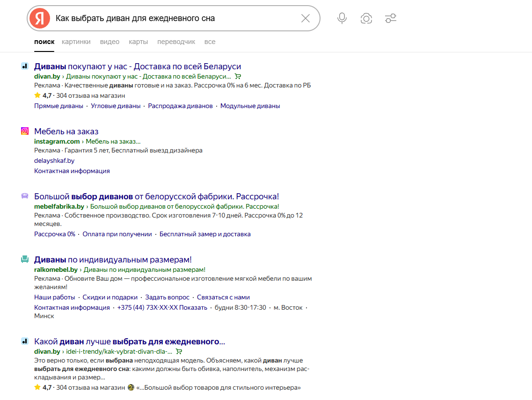Viewport: 532px width, 400px height.
Task: Open delayshkaf.by link
Action: tap(54, 160)
